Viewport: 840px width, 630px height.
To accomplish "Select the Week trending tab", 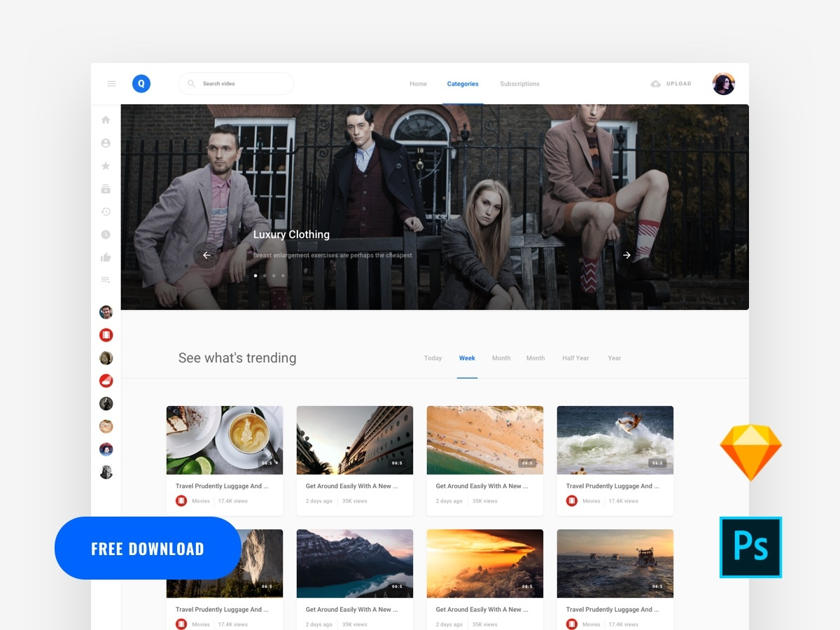I will 467,358.
